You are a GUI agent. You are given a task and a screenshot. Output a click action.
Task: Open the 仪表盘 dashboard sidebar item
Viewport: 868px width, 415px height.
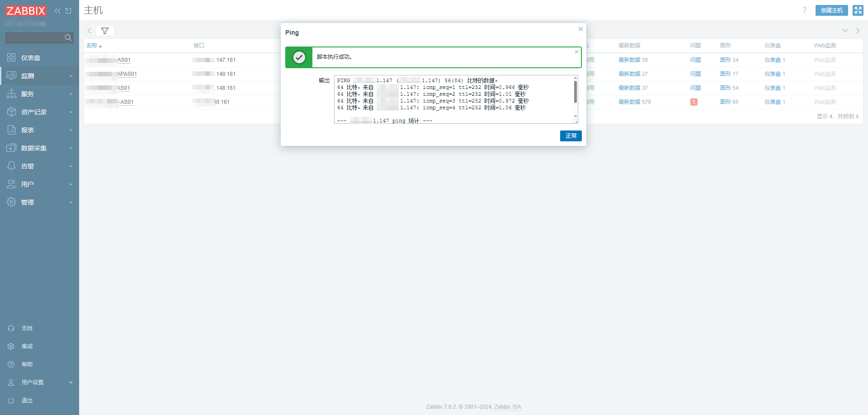pyautogui.click(x=31, y=58)
